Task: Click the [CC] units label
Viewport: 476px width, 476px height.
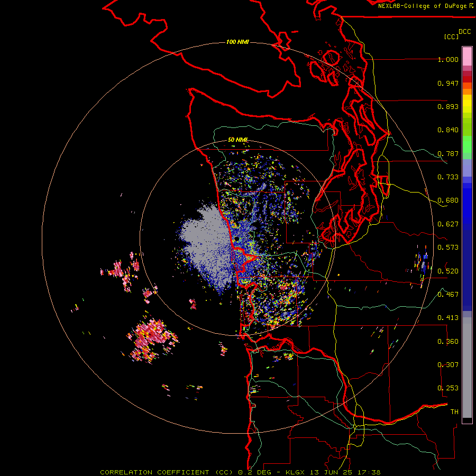Action: (451, 36)
